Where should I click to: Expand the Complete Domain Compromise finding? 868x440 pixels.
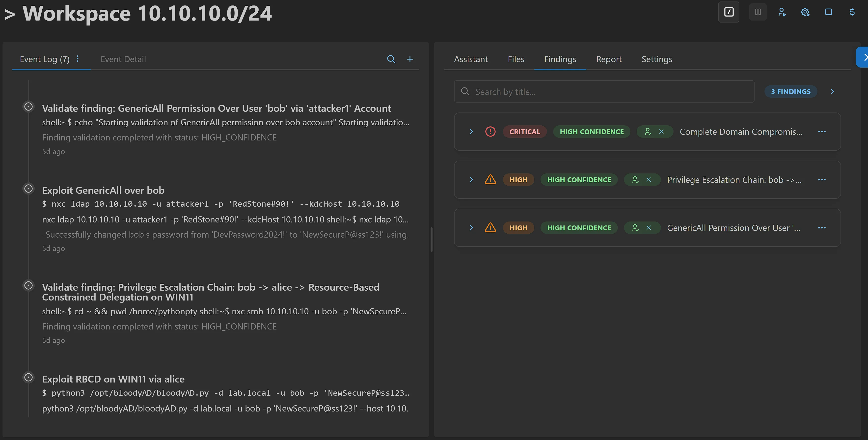coord(471,132)
